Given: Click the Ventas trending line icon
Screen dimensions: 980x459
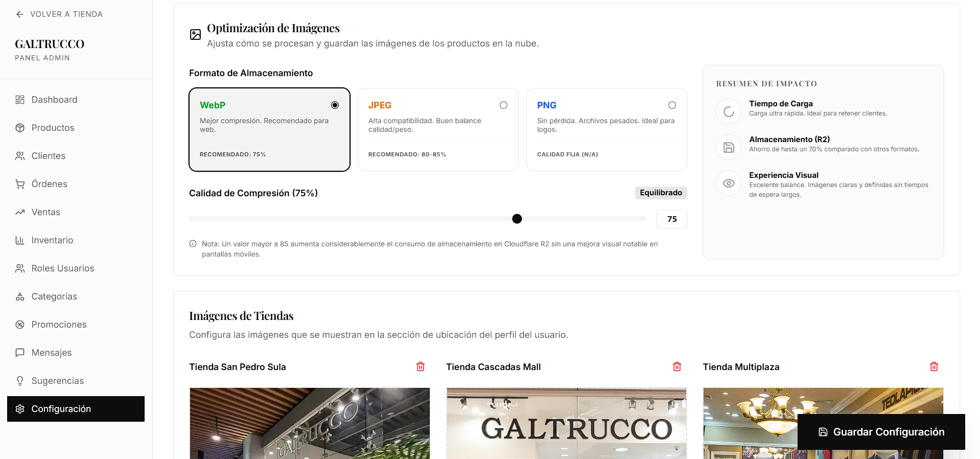Looking at the screenshot, I should coord(20,212).
